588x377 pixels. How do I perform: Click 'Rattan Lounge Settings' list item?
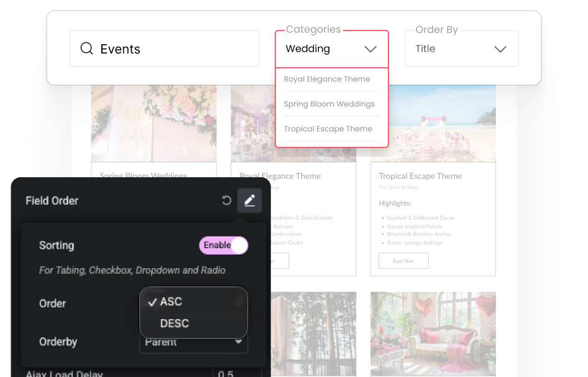415,243
